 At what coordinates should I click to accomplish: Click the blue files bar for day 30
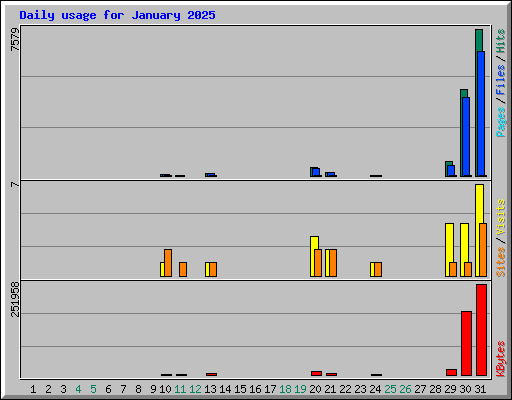coord(466,137)
